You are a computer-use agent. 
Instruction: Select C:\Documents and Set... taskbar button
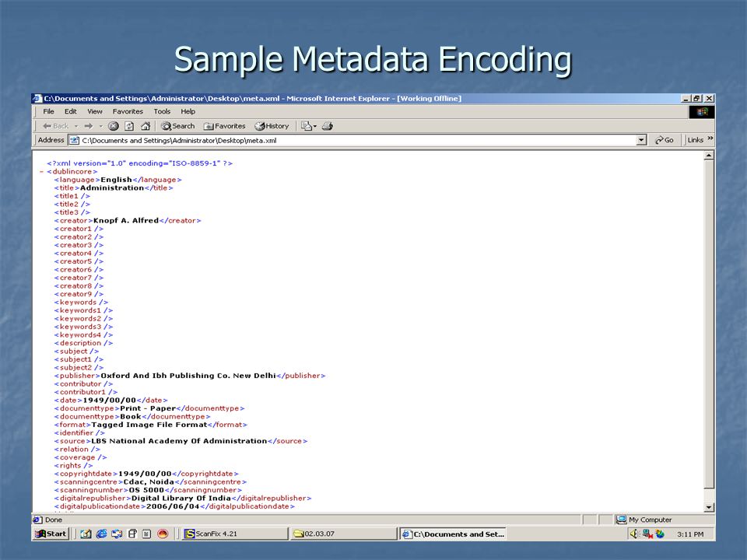pyautogui.click(x=453, y=534)
